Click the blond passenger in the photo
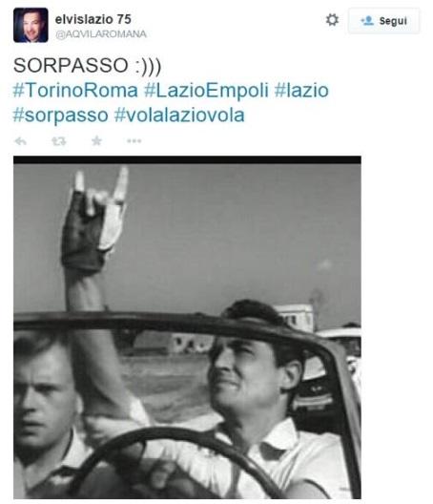The image size is (433, 504). (x=45, y=414)
